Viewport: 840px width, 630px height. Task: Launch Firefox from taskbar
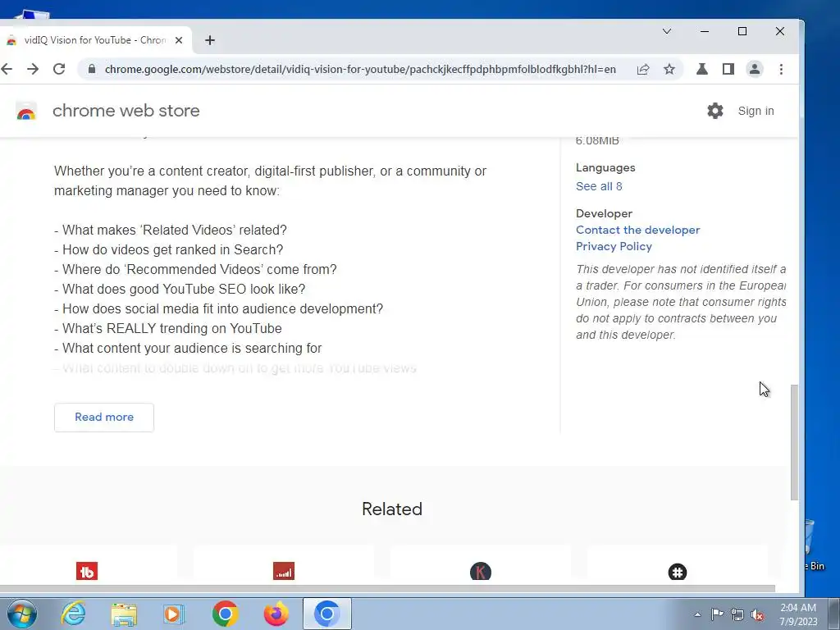coord(276,614)
